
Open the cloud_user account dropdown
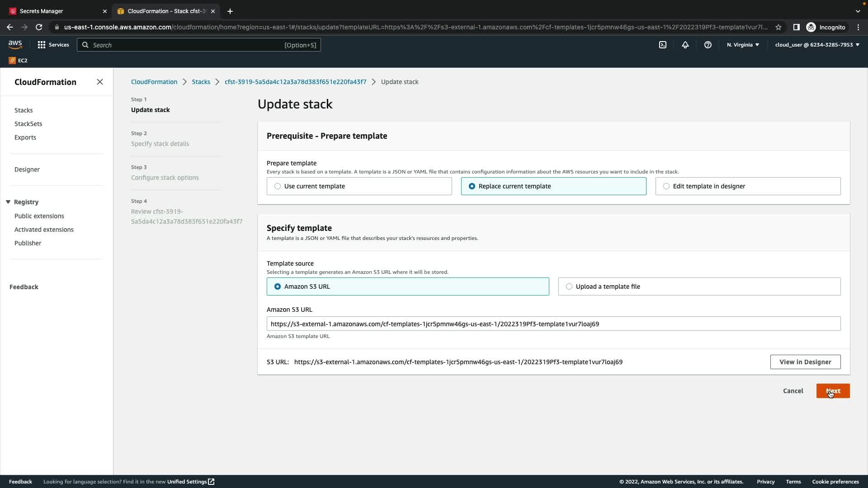817,45
